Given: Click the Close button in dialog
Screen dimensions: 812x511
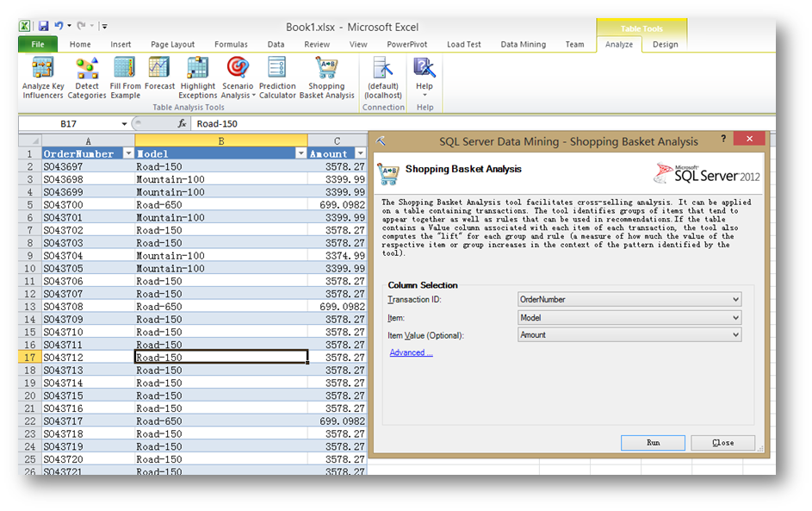Looking at the screenshot, I should click(723, 443).
